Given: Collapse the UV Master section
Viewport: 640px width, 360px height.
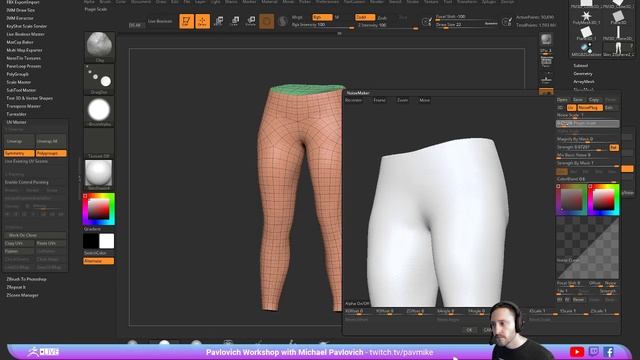Looking at the screenshot, I should [16, 122].
